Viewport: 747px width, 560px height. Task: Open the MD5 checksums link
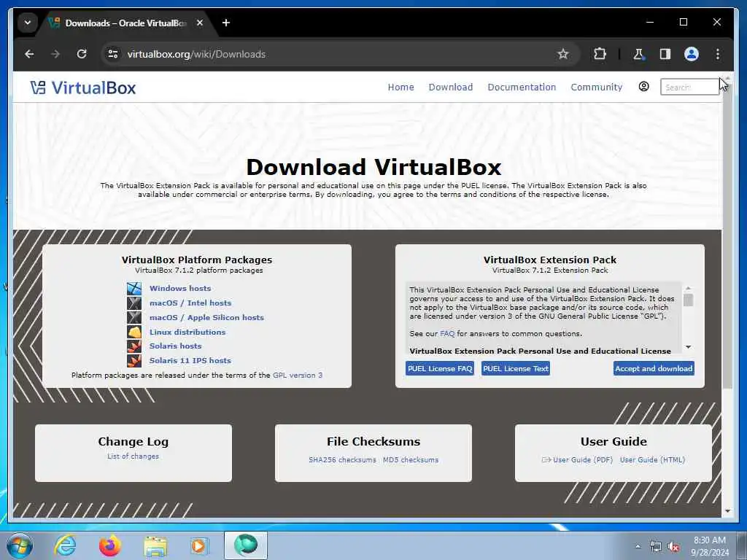pyautogui.click(x=411, y=460)
